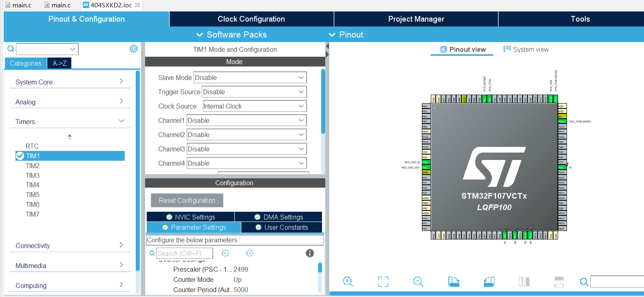The height and width of the screenshot is (297, 644).
Task: Open the Project Manager tab
Action: pyautogui.click(x=416, y=19)
